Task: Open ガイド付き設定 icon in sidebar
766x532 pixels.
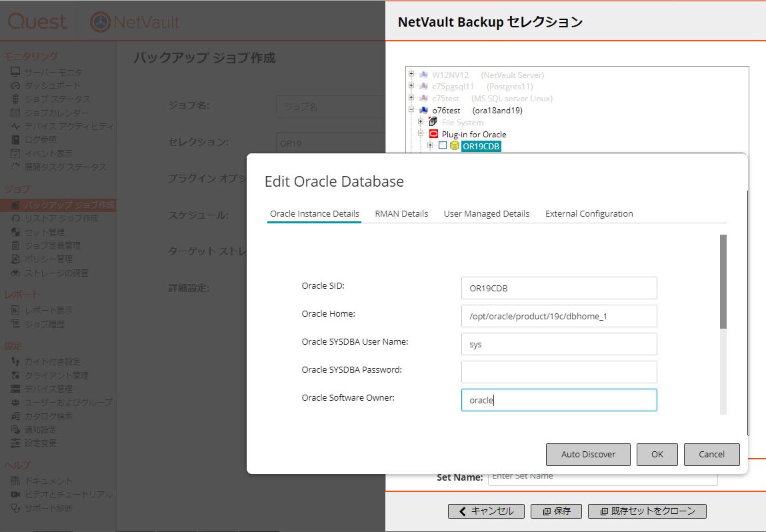Action: pyautogui.click(x=15, y=361)
